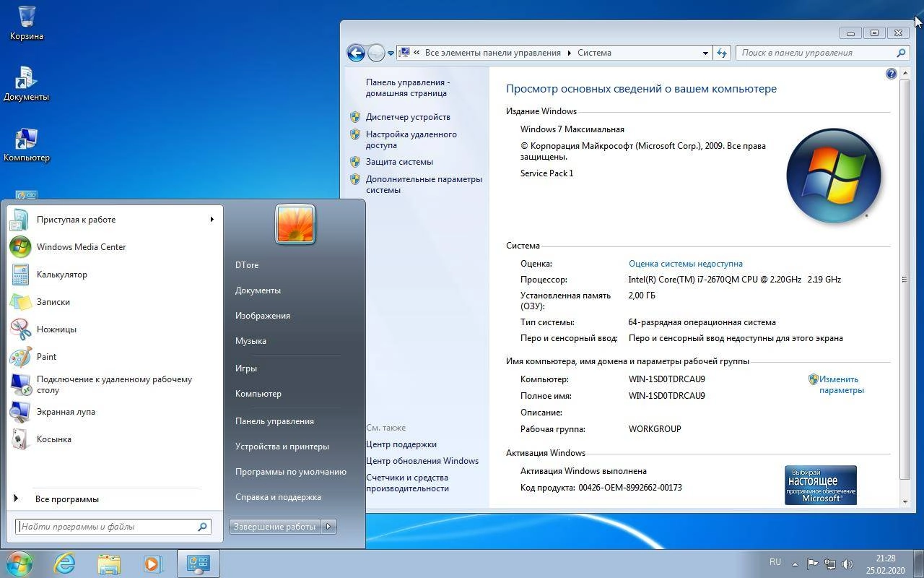Open Приступая к работе in Start menu
The image size is (924, 578).
115,220
